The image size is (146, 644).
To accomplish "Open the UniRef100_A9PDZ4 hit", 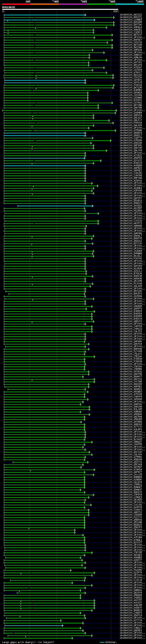I will [131, 50].
